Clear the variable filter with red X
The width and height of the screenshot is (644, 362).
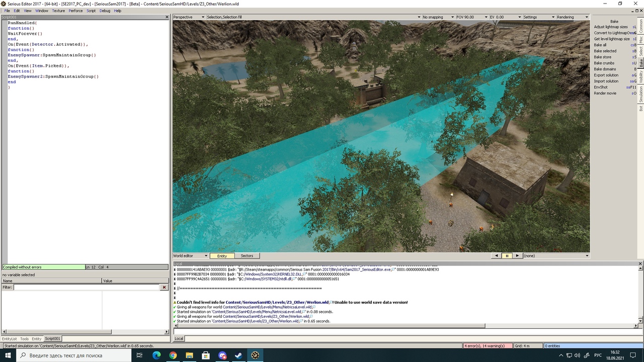coord(164,288)
